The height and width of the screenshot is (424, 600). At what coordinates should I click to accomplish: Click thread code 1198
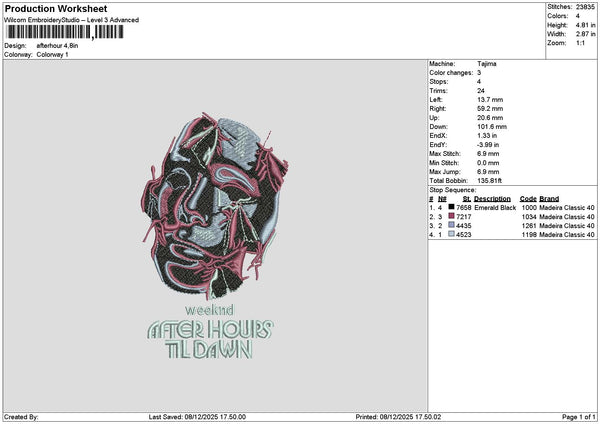(x=529, y=235)
